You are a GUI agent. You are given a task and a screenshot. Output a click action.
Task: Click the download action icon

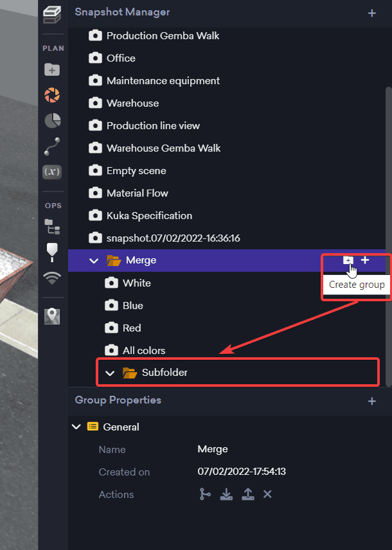tap(226, 494)
